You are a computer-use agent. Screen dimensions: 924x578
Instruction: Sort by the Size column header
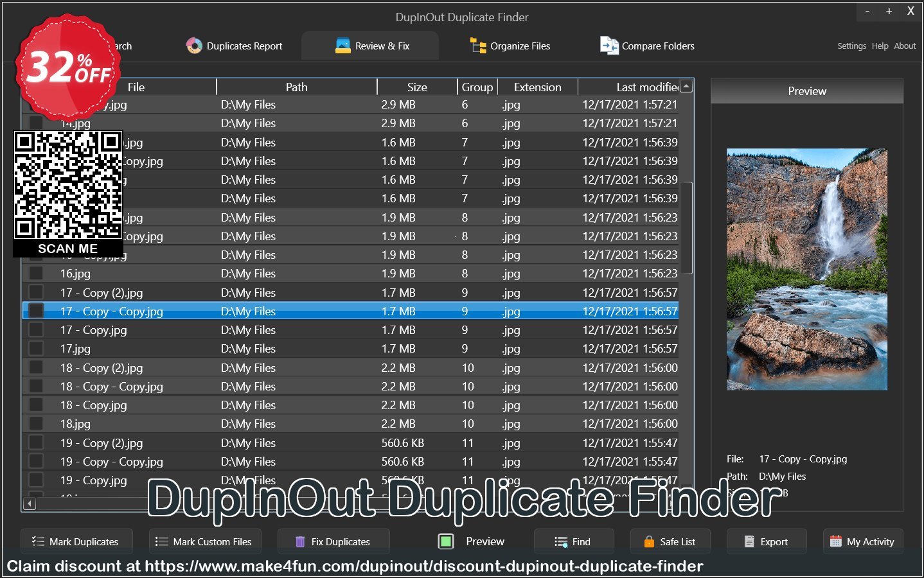point(417,87)
